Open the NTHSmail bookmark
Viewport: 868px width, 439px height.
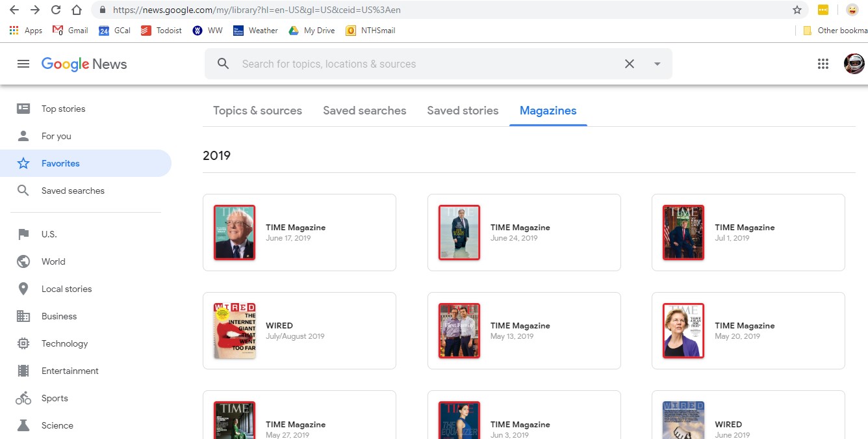[370, 31]
